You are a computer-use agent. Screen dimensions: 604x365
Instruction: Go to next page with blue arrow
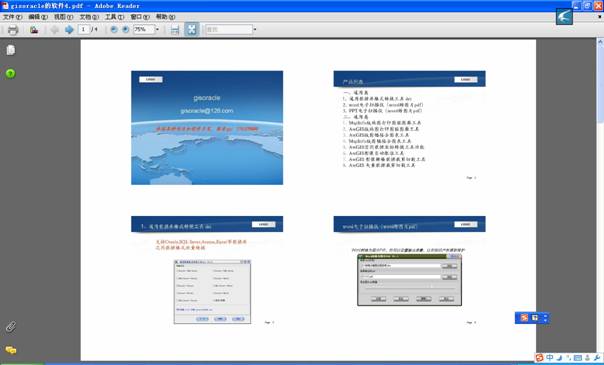pos(69,30)
